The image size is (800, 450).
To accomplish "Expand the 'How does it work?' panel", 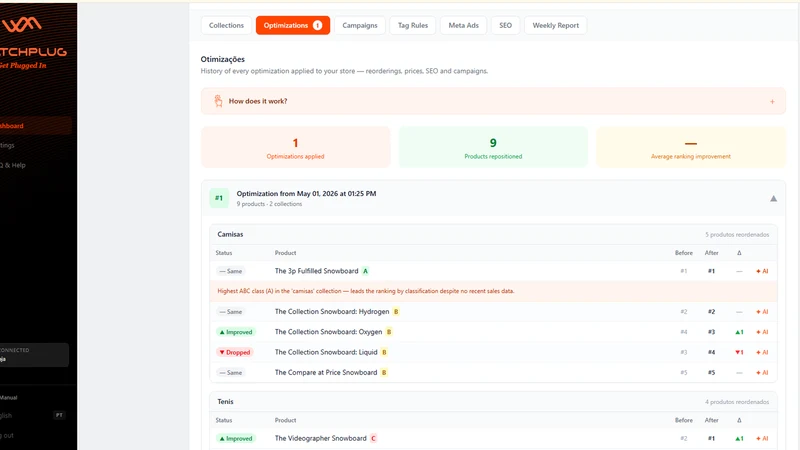I will coord(493,101).
